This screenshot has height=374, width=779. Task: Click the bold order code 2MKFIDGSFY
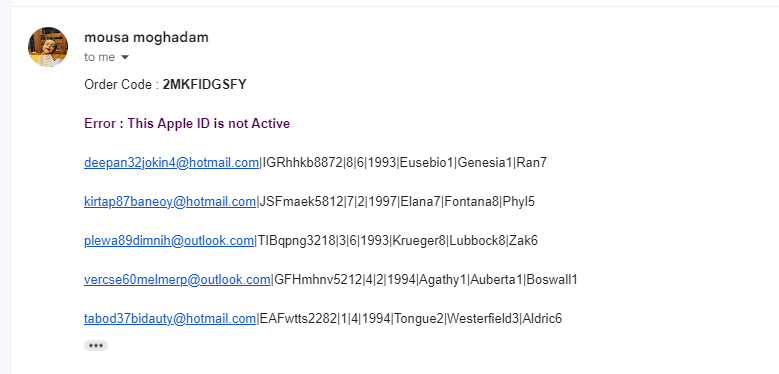(x=205, y=84)
